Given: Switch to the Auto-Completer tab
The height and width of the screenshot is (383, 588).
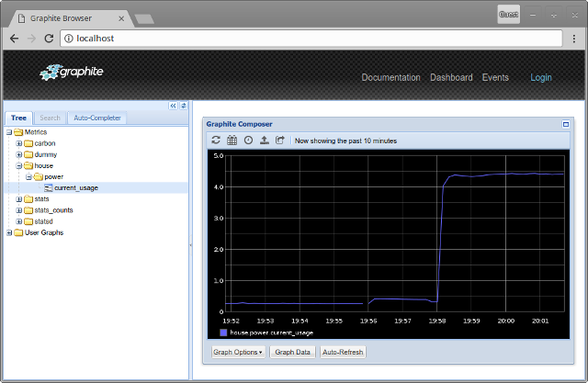Looking at the screenshot, I should click(97, 118).
